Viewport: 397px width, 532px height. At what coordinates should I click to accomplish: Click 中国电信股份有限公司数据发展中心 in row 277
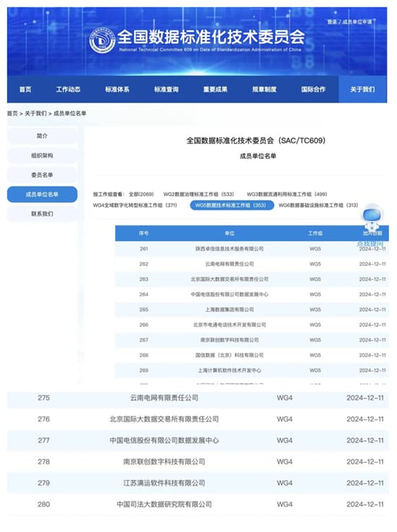[x=164, y=440]
